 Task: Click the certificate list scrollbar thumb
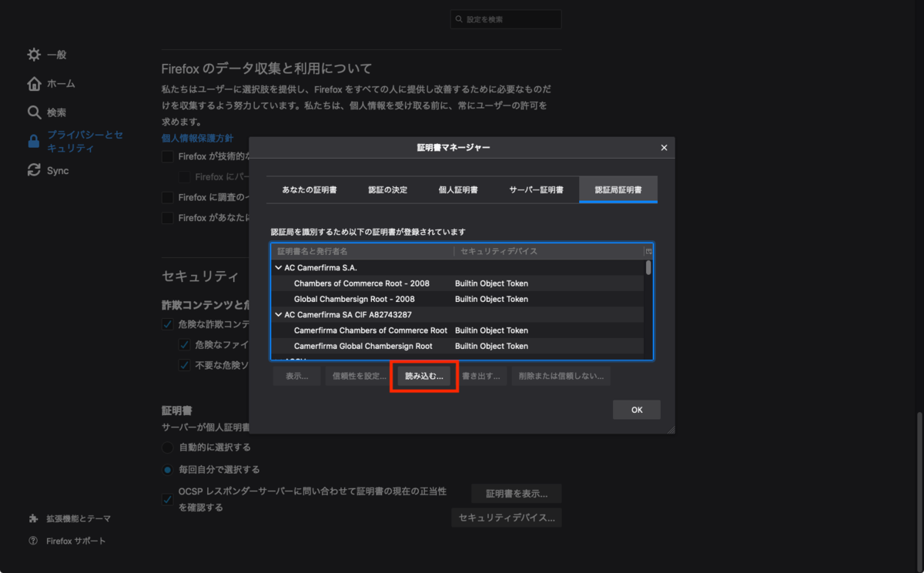click(648, 268)
